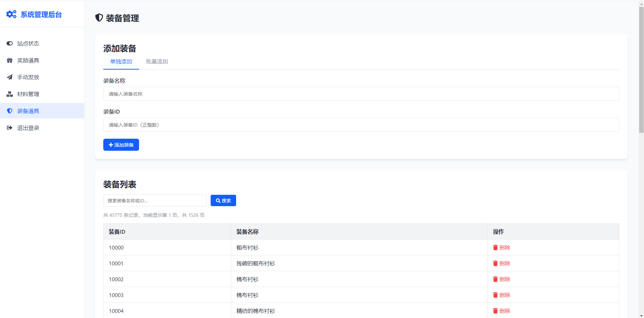Click the boxes icon for 材料管理
Viewport: 644px width, 318px height.
coord(10,94)
